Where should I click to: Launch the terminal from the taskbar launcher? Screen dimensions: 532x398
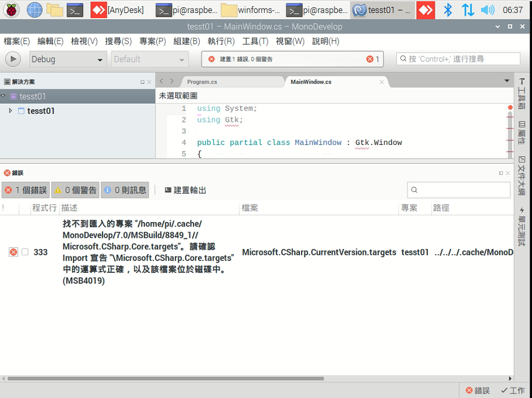tap(75, 10)
